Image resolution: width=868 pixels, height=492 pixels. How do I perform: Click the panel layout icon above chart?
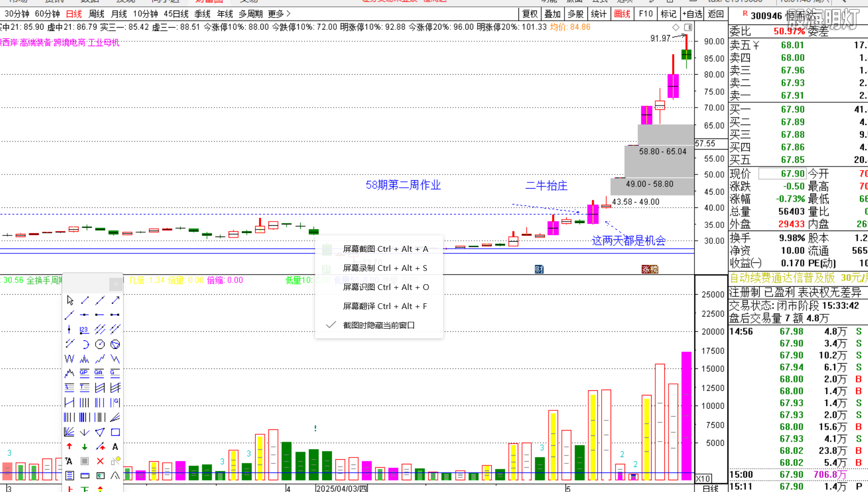[688, 27]
